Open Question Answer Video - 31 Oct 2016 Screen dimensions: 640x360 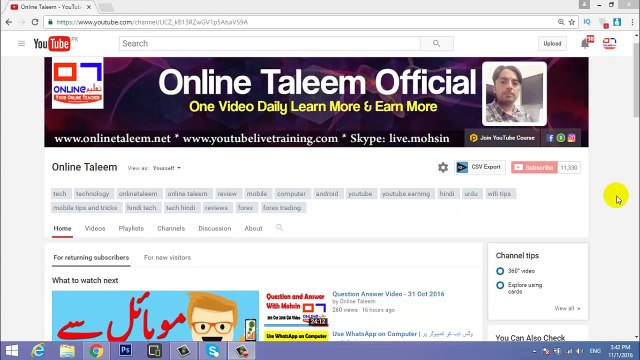coord(388,294)
